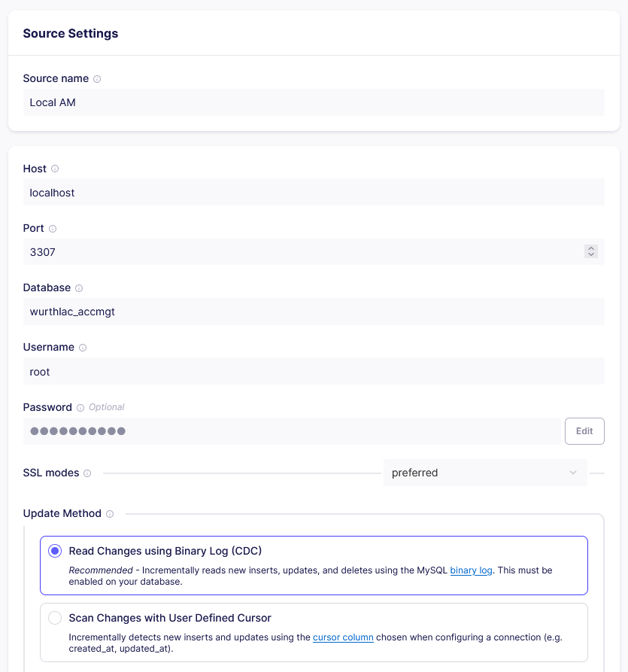The width and height of the screenshot is (628, 672).
Task: Click the info icon next to SSL modes
Action: [x=87, y=473]
